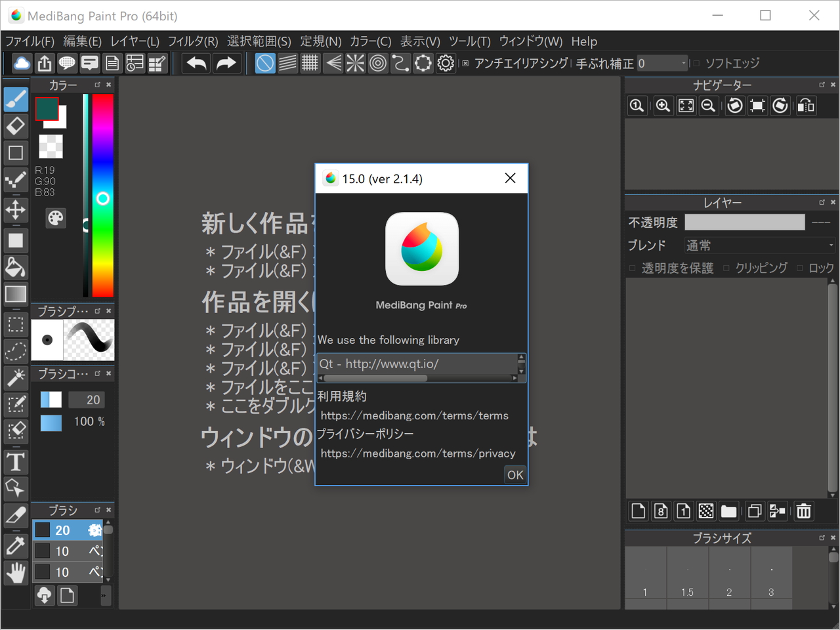Image resolution: width=840 pixels, height=630 pixels.
Task: Pick a color with the Eyedropper tool
Action: pos(15,546)
